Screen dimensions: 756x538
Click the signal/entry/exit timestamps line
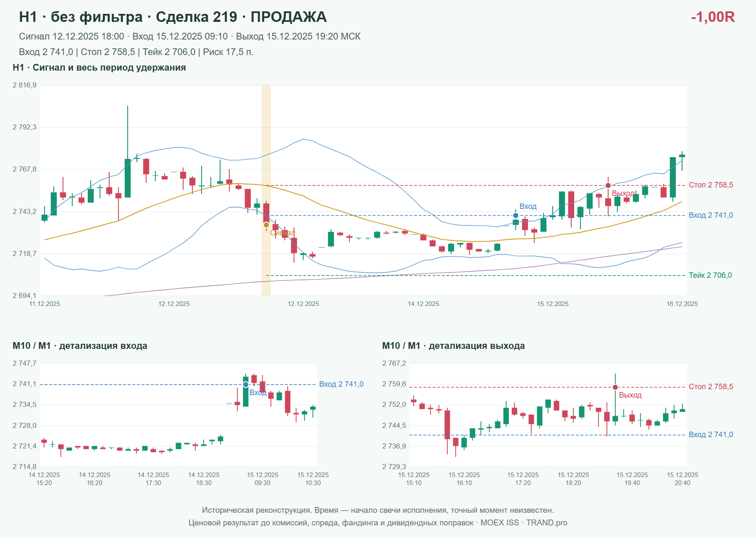(189, 37)
